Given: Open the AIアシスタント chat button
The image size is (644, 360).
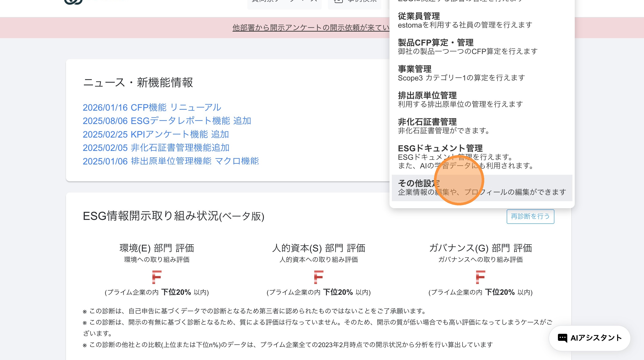Looking at the screenshot, I should [589, 338].
